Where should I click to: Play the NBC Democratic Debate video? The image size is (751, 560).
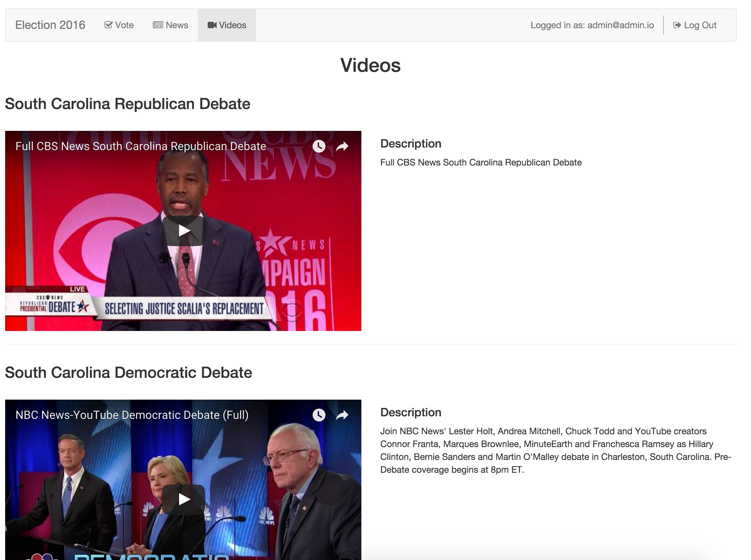183,499
